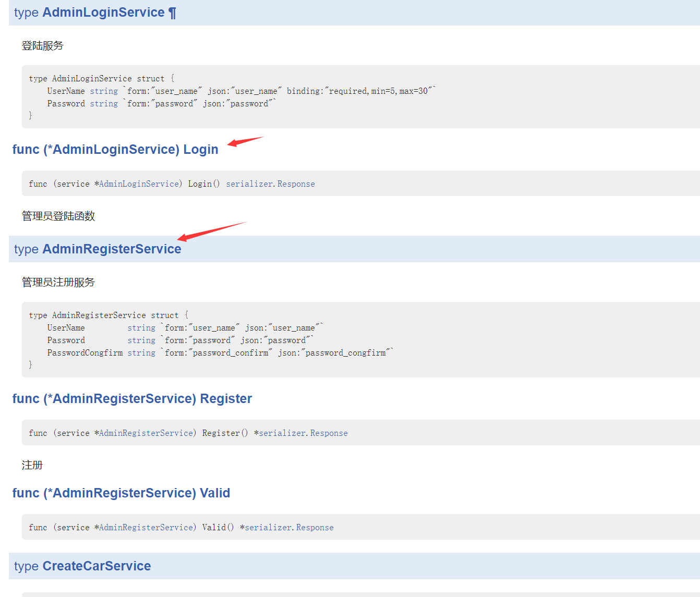Click the 注册 description text
700x597 pixels.
coord(32,465)
